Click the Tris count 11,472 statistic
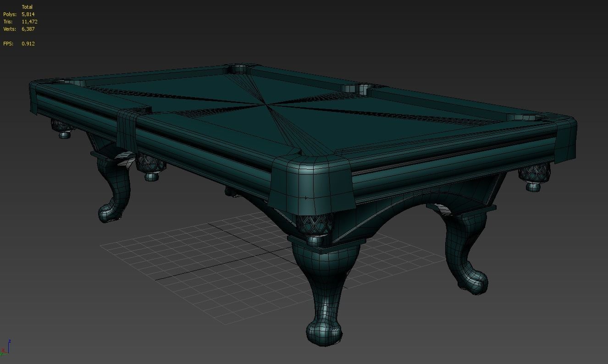Image resolution: width=608 pixels, height=364 pixels. click(x=29, y=22)
